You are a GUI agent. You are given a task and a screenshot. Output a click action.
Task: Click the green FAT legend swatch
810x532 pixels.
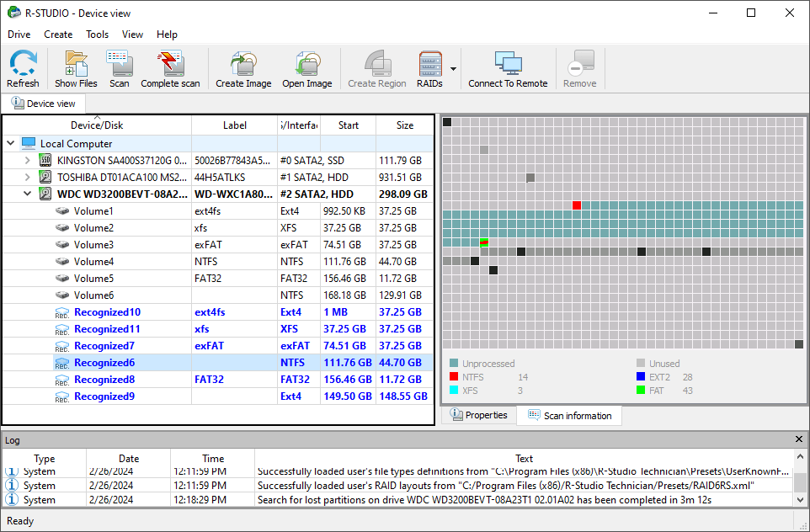coord(641,390)
